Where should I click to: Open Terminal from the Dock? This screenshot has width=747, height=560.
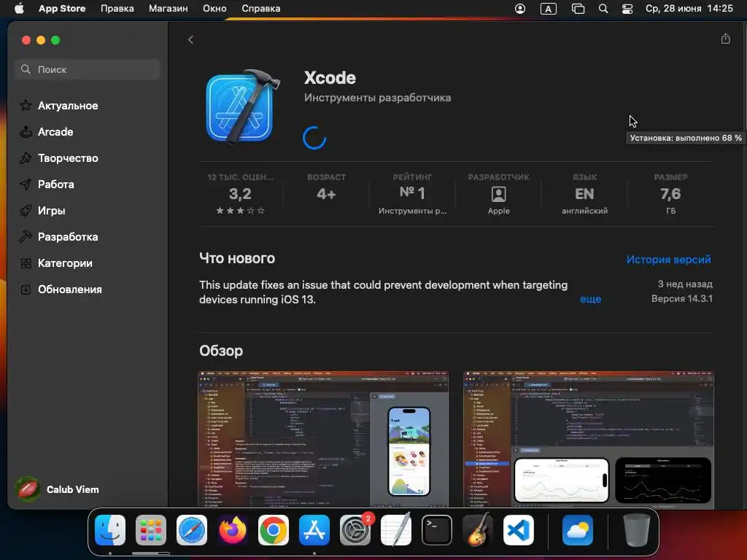point(437,530)
